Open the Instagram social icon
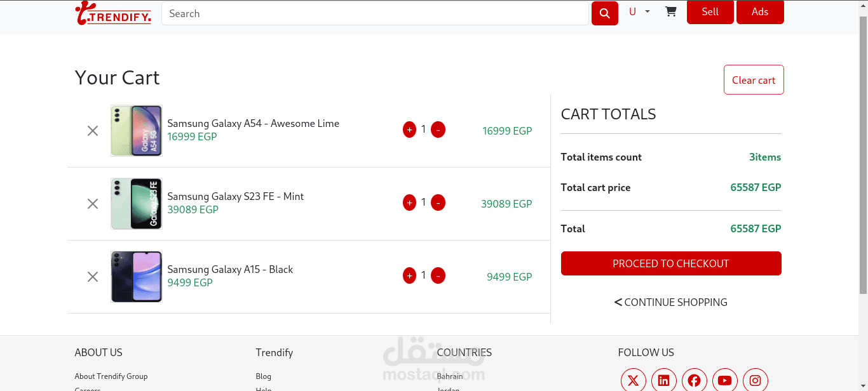 [756, 380]
